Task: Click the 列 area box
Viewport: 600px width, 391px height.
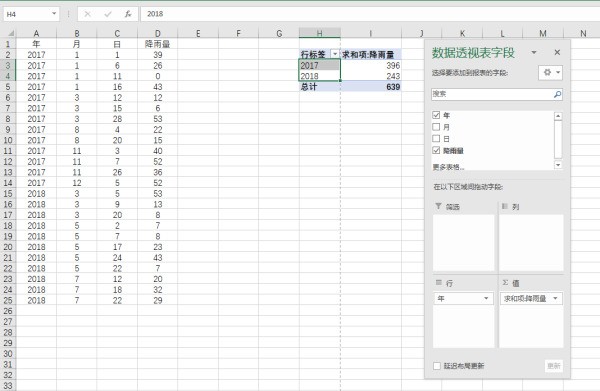Action: click(x=531, y=243)
